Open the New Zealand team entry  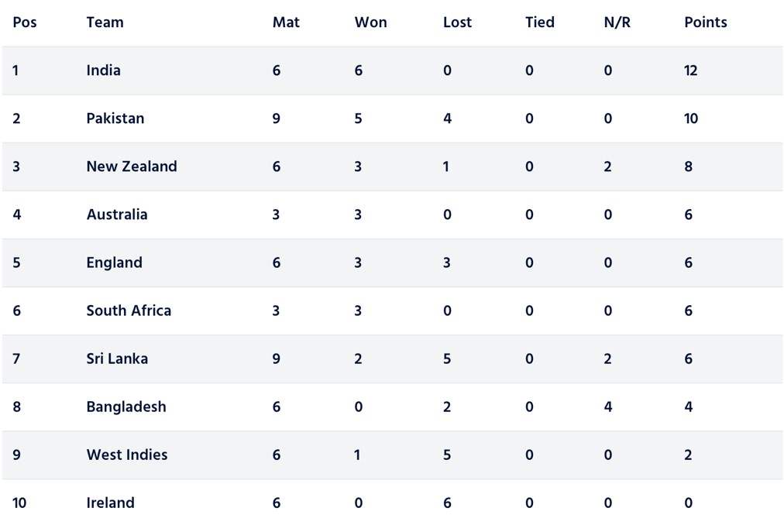tap(132, 166)
